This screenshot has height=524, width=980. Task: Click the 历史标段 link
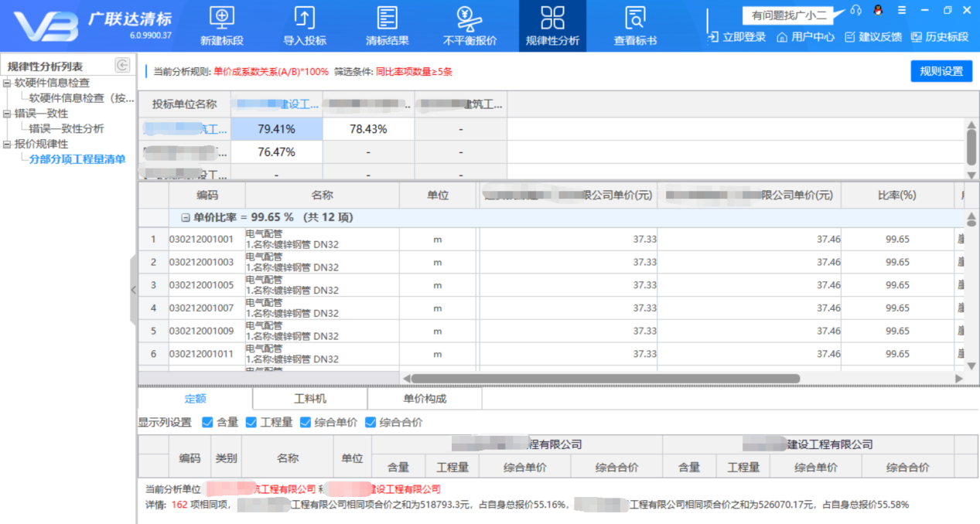(947, 37)
